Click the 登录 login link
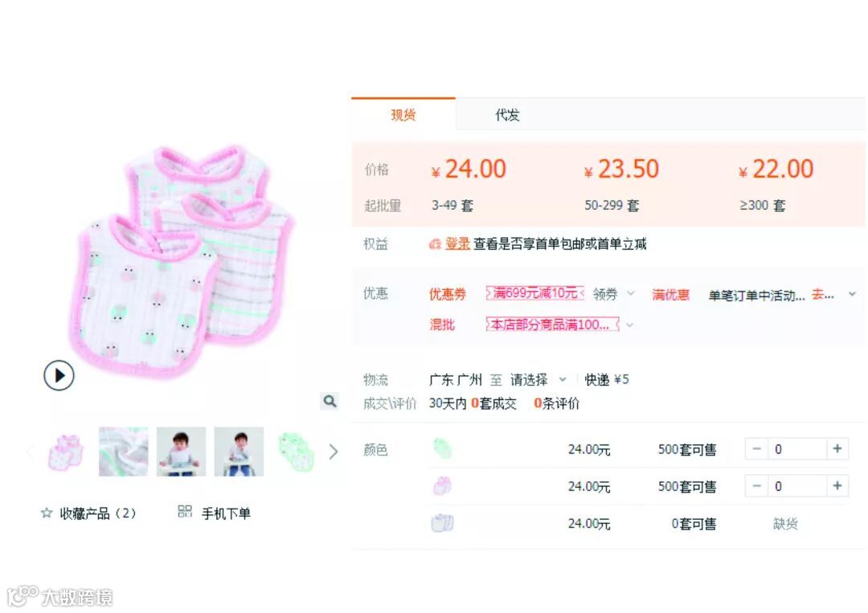This screenshot has height=613, width=868. (x=457, y=243)
